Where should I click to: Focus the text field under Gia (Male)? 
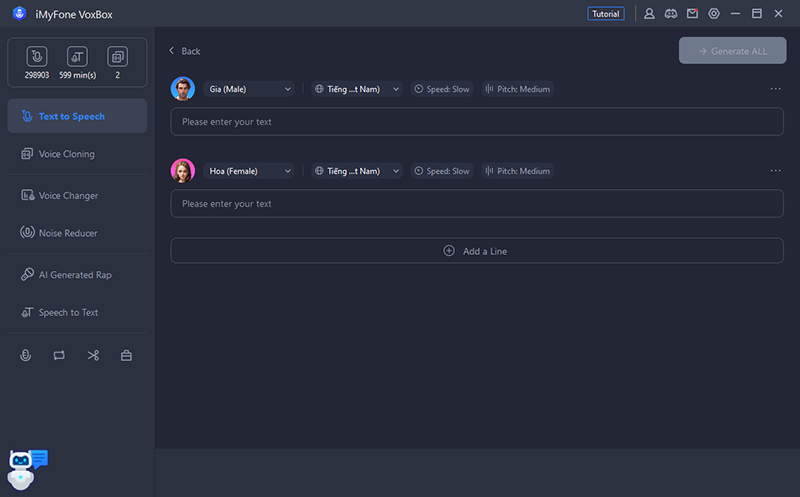(x=477, y=121)
